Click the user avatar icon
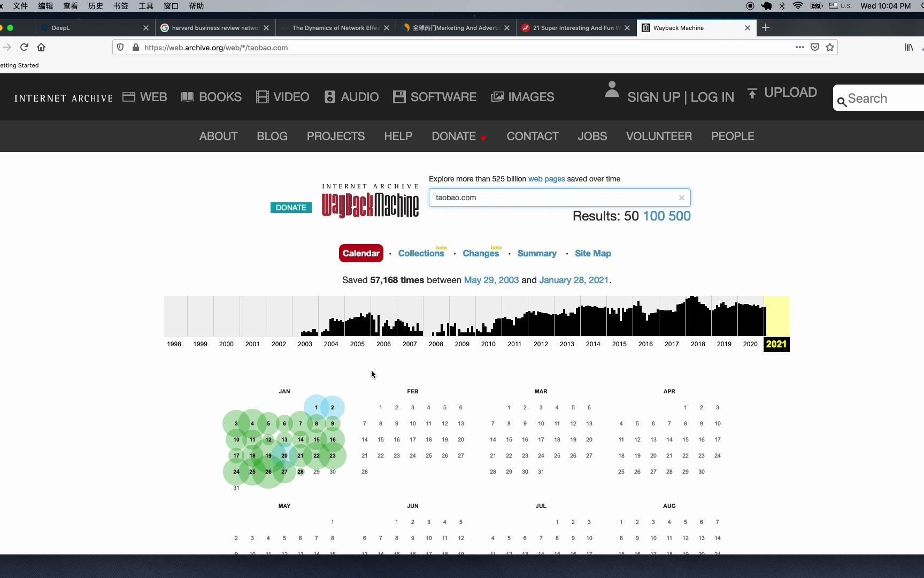The image size is (924, 578). click(x=612, y=89)
